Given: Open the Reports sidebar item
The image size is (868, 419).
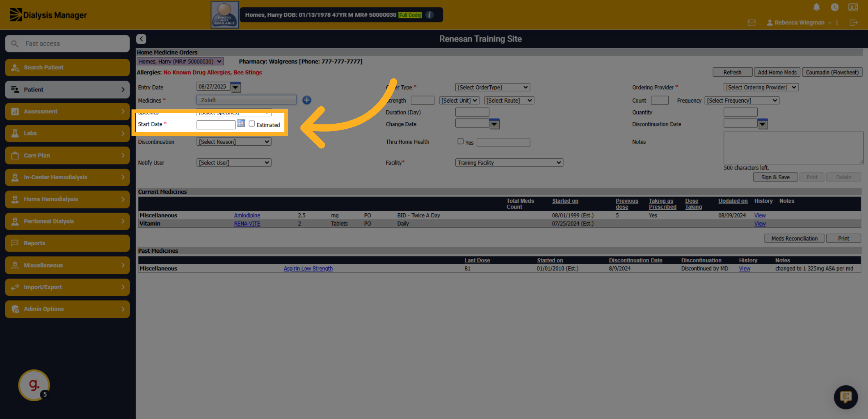Looking at the screenshot, I should tap(67, 243).
